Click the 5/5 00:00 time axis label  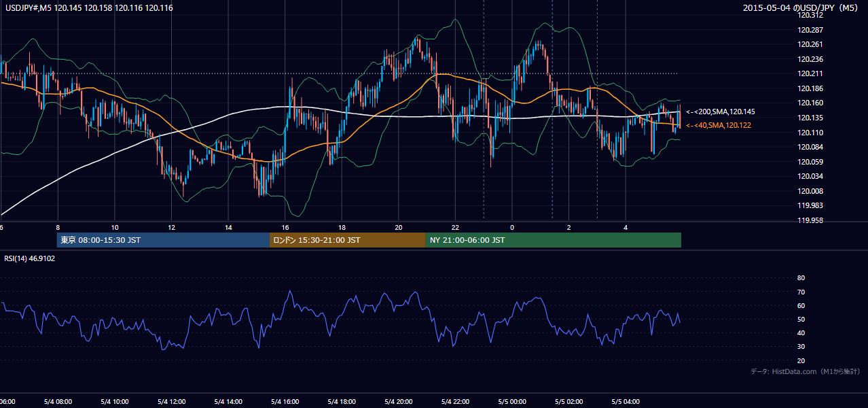click(x=512, y=401)
